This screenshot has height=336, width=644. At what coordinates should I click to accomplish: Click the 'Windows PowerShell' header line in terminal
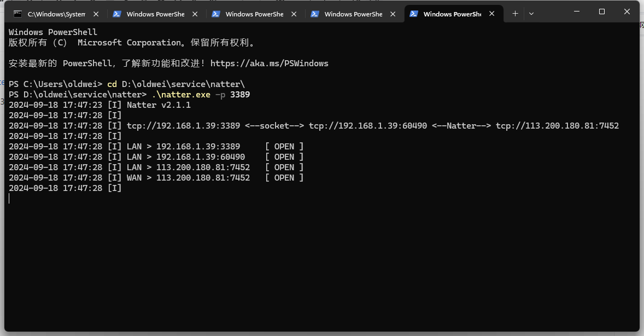[x=53, y=32]
